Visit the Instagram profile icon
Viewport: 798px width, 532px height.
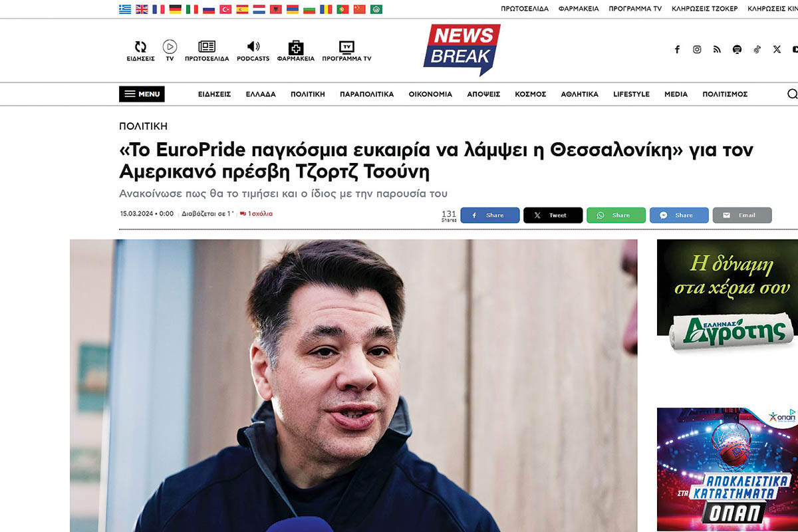click(697, 49)
